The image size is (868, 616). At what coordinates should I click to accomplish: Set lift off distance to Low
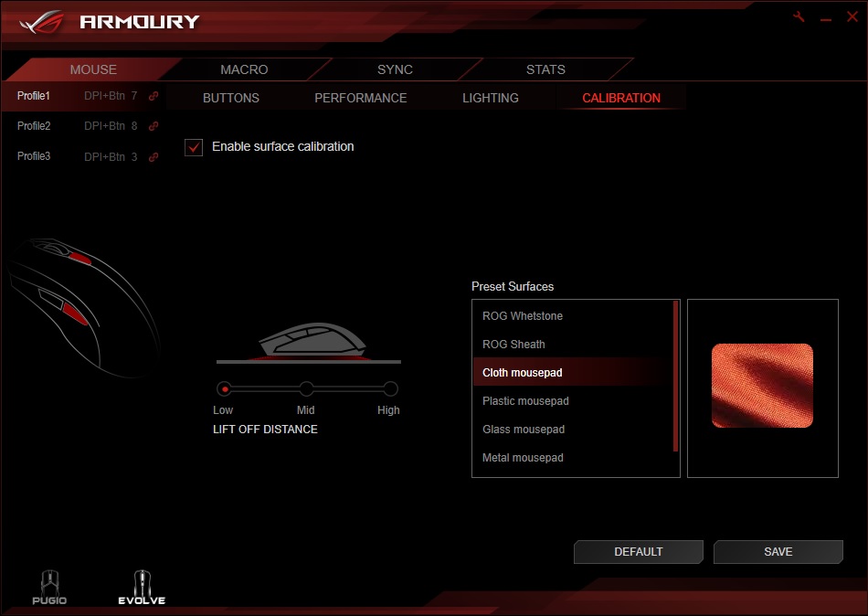point(224,388)
